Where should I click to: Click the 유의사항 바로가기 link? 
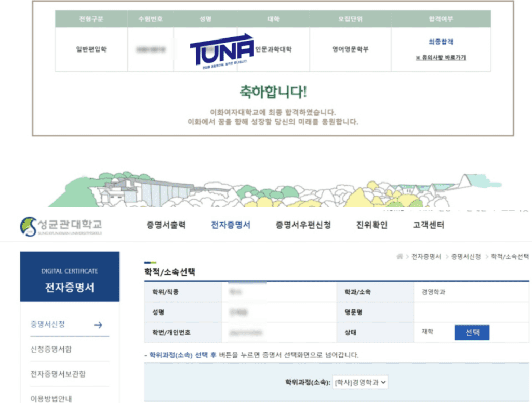[441, 58]
